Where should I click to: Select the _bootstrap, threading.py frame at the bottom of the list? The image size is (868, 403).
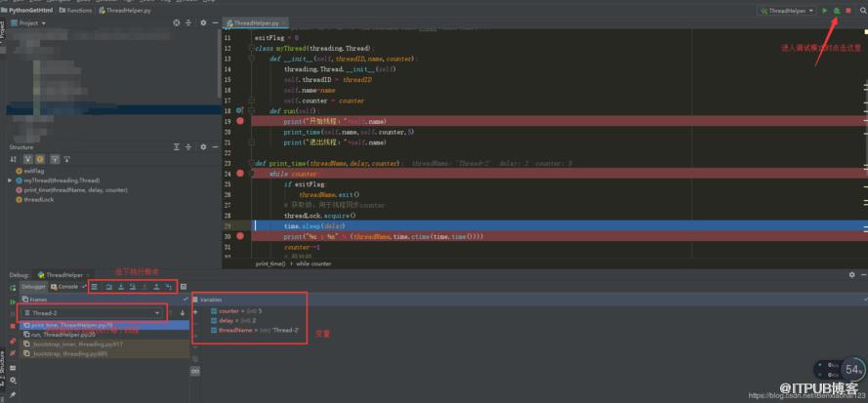104,353
